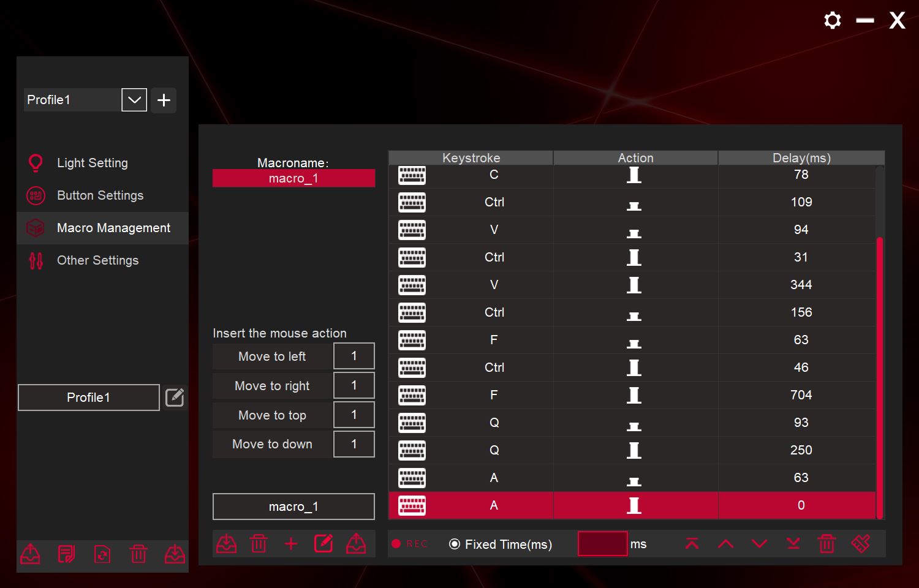Rename the macro with the pencil icon under macro_1
Screen dimensions: 919x588
tap(323, 543)
